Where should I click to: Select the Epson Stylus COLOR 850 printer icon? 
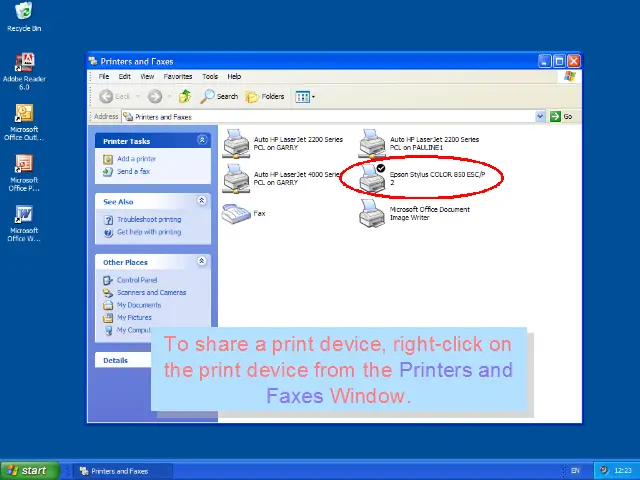tap(372, 178)
